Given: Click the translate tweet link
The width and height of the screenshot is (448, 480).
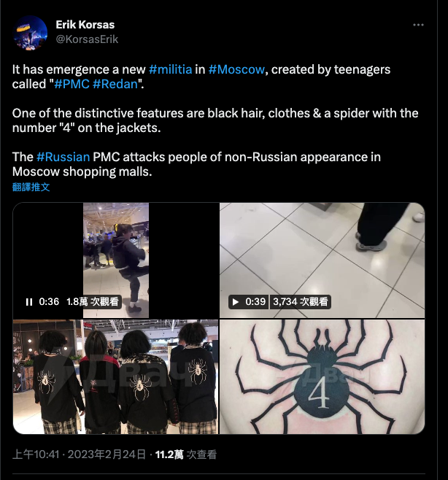Looking at the screenshot, I should coord(31,187).
